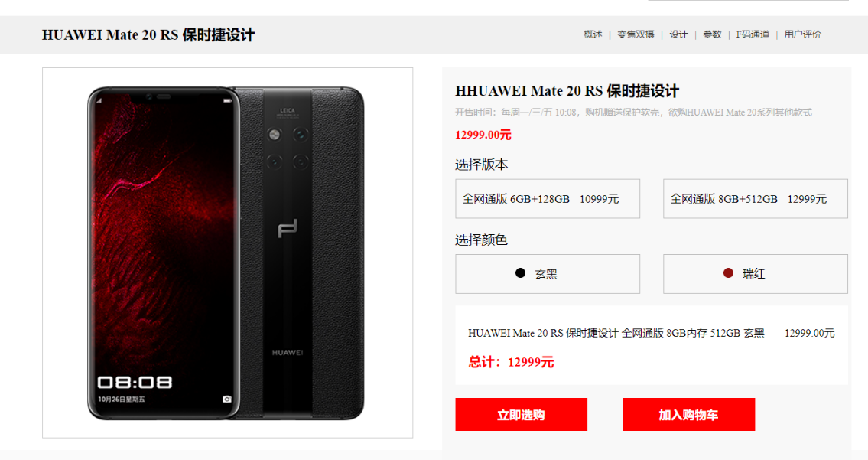Image resolution: width=868 pixels, height=460 pixels.
Task: Jump to the 参数 specs section
Action: click(x=712, y=34)
